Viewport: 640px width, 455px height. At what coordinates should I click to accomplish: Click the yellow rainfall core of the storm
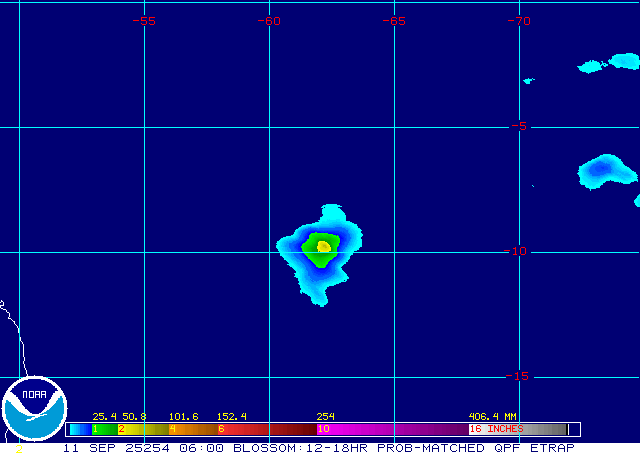(323, 245)
